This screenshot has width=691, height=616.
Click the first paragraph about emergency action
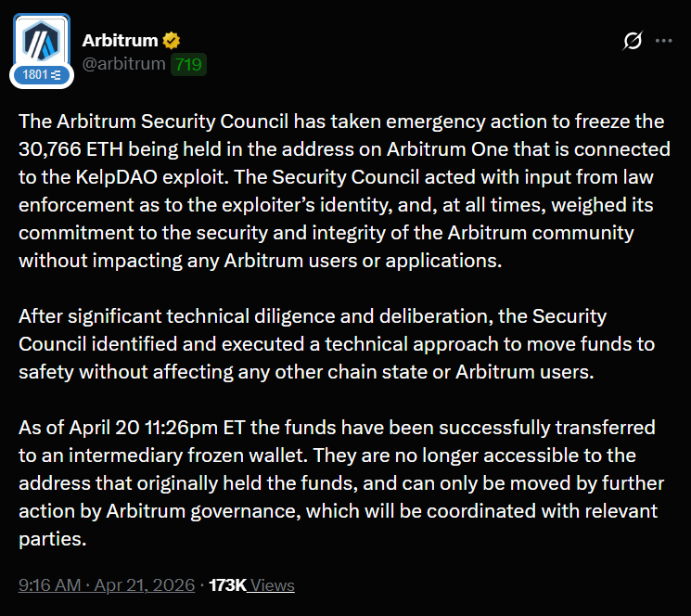coord(334,190)
